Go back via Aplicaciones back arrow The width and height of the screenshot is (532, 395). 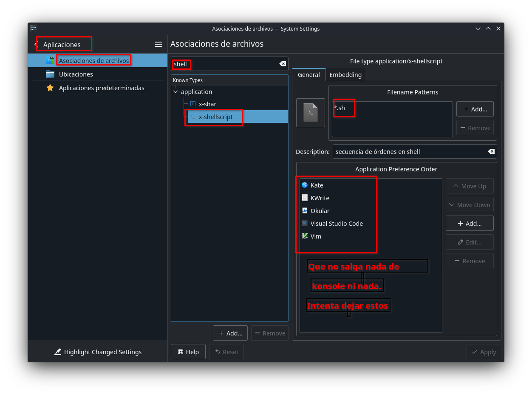(x=36, y=44)
